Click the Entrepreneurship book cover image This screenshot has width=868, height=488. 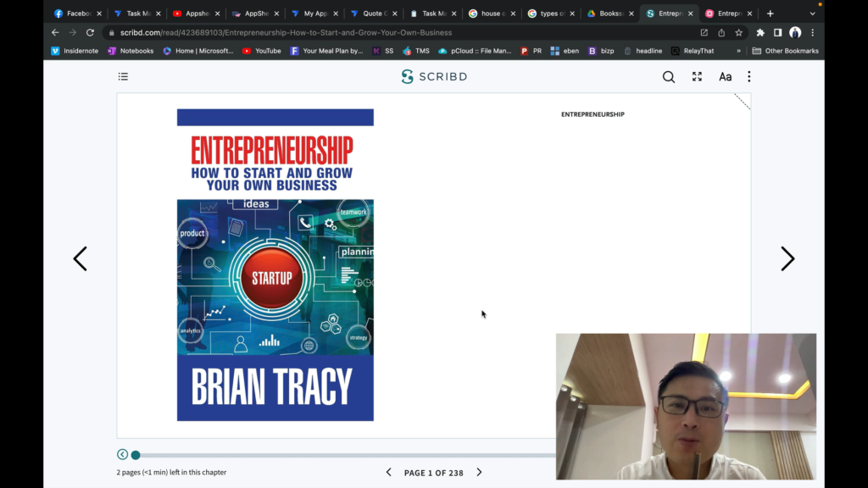click(x=275, y=265)
